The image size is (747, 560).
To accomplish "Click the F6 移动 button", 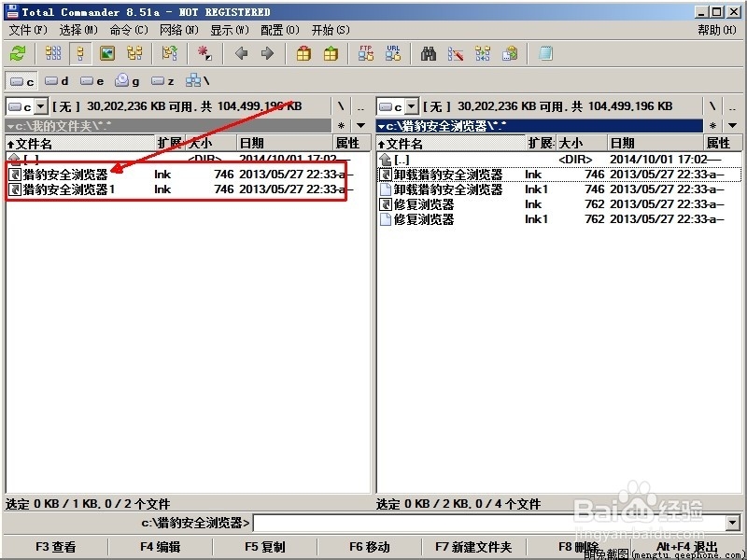I will click(369, 547).
